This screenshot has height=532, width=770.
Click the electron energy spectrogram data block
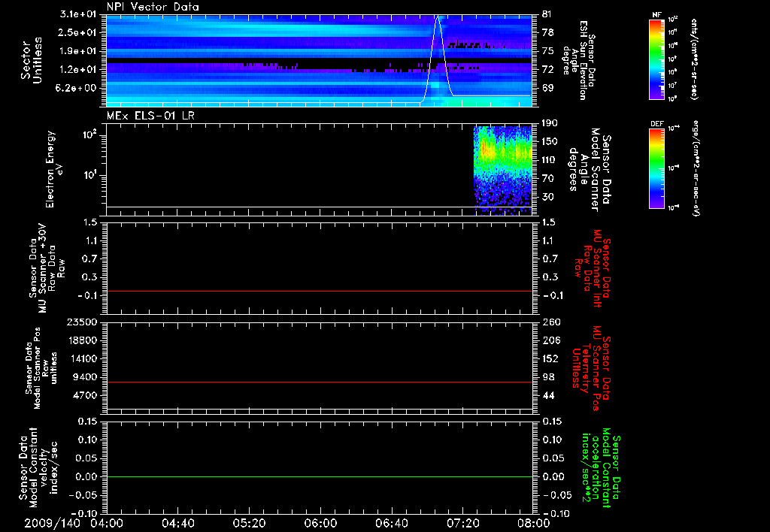[x=502, y=165]
